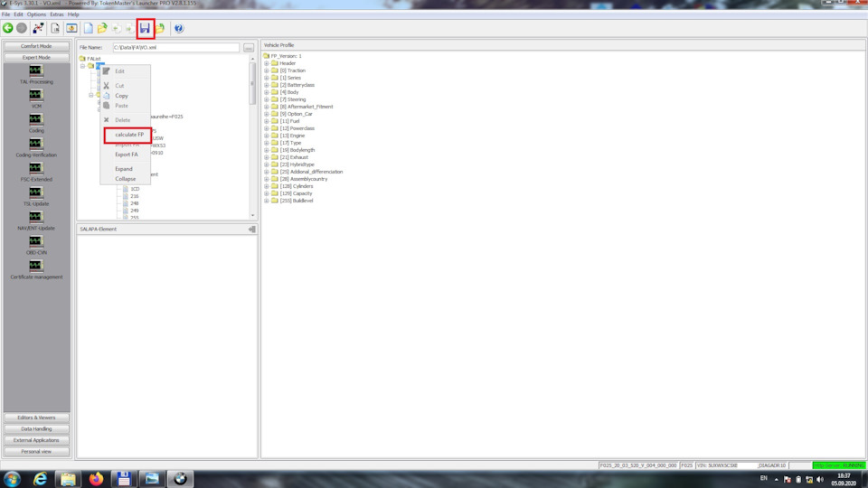Open the VCM module
868x488 pixels.
[36, 99]
